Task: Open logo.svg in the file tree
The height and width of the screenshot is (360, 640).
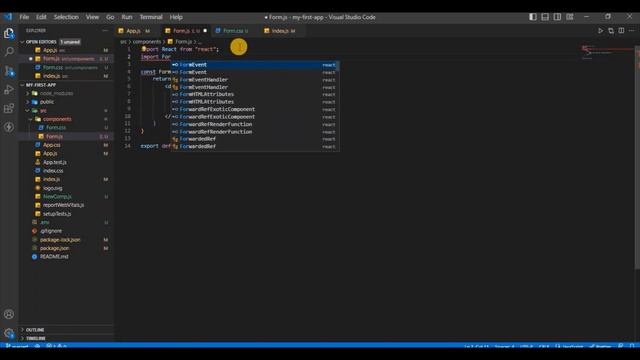Action: point(53,188)
